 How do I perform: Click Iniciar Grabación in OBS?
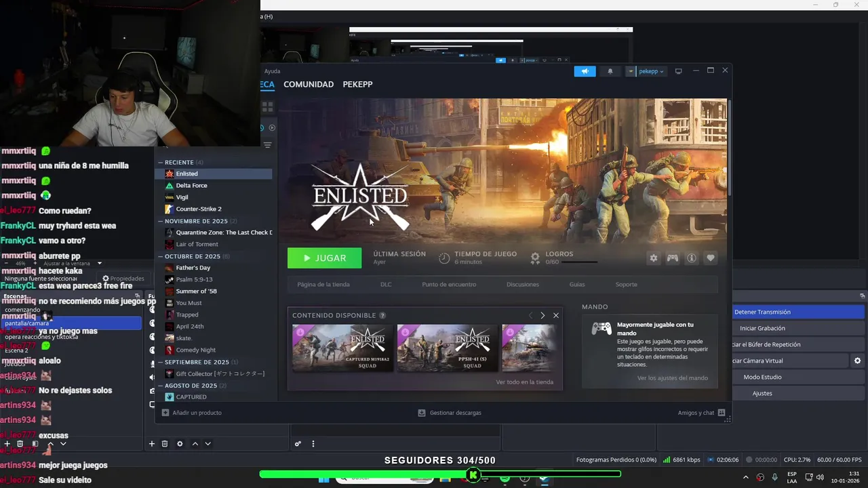798,328
